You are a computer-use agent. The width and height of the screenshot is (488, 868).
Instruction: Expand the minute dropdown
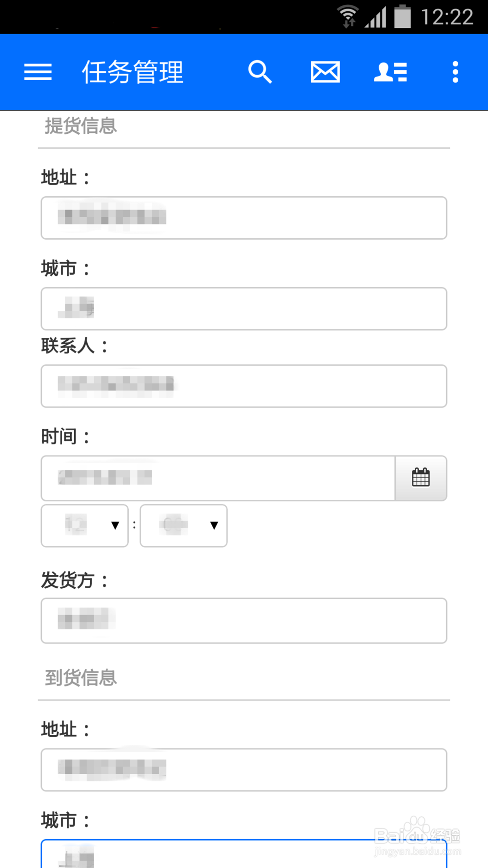coord(183,526)
